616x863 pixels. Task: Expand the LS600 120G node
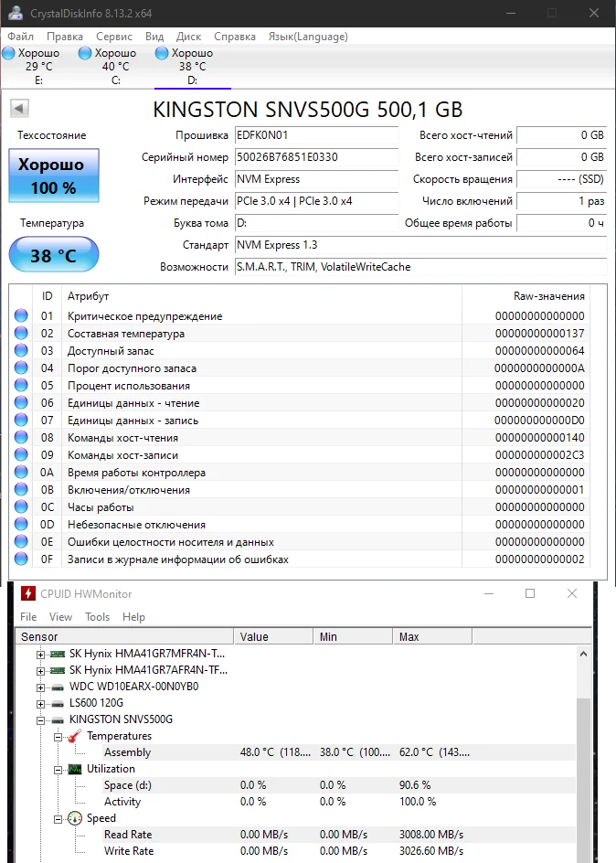click(41, 705)
